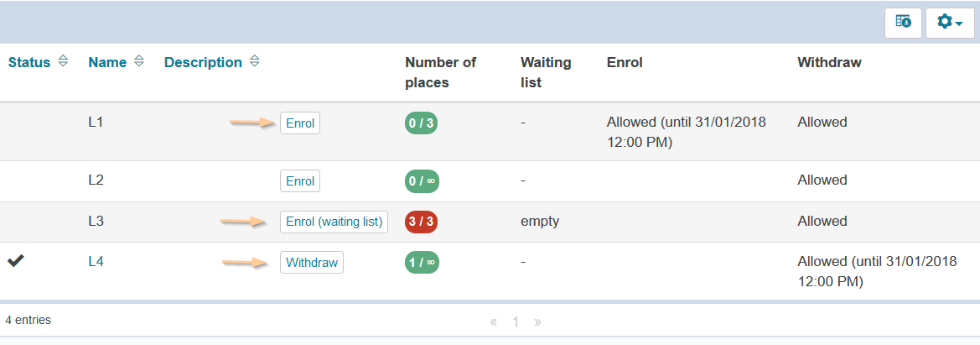The height and width of the screenshot is (345, 980).
Task: Click the sort arrows beside Name
Action: (x=139, y=62)
